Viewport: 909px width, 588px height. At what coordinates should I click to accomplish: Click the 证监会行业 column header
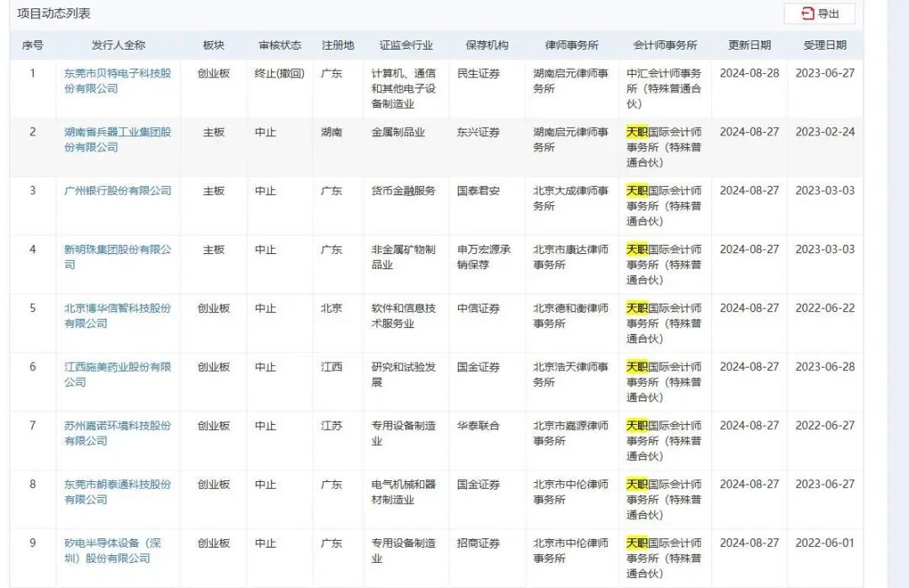coord(406,45)
